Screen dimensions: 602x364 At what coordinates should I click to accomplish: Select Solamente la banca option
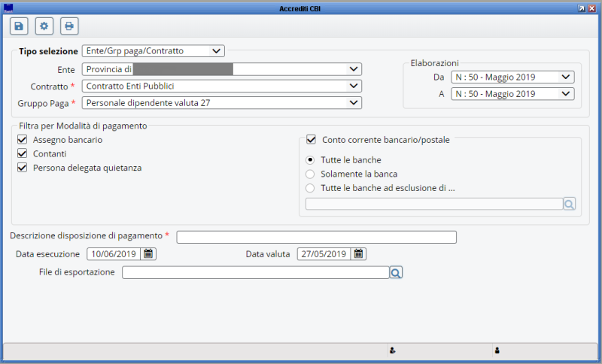(310, 174)
